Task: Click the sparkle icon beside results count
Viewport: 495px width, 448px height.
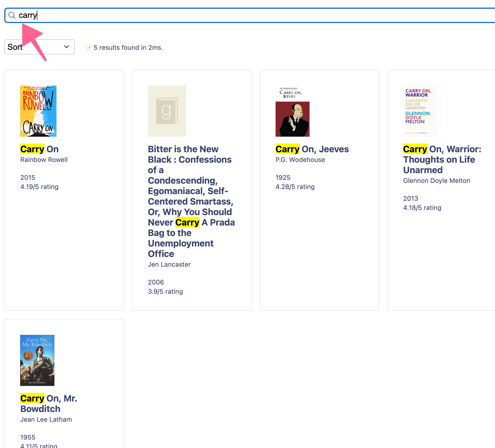Action: click(x=88, y=48)
